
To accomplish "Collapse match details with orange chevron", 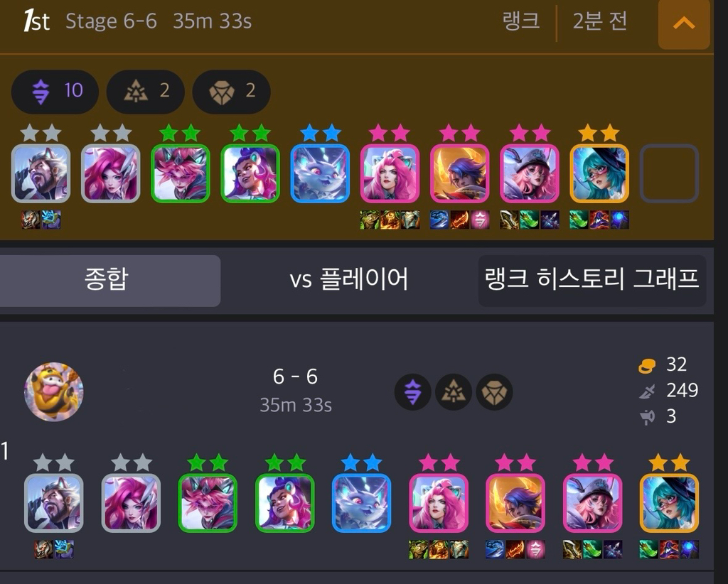I will pos(684,23).
